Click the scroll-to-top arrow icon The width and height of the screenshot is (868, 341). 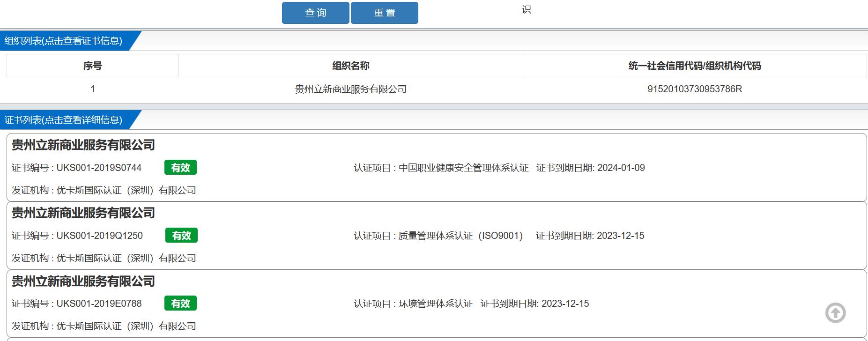[x=835, y=313]
